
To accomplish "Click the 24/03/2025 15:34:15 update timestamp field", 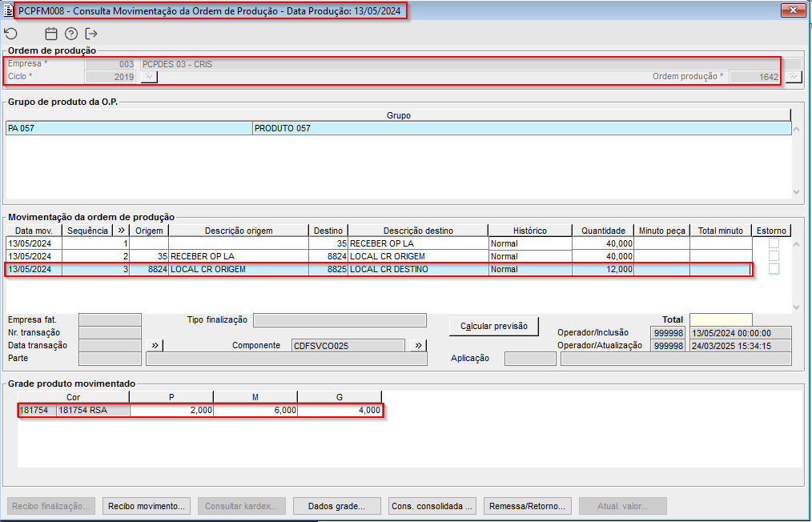I will click(x=741, y=345).
